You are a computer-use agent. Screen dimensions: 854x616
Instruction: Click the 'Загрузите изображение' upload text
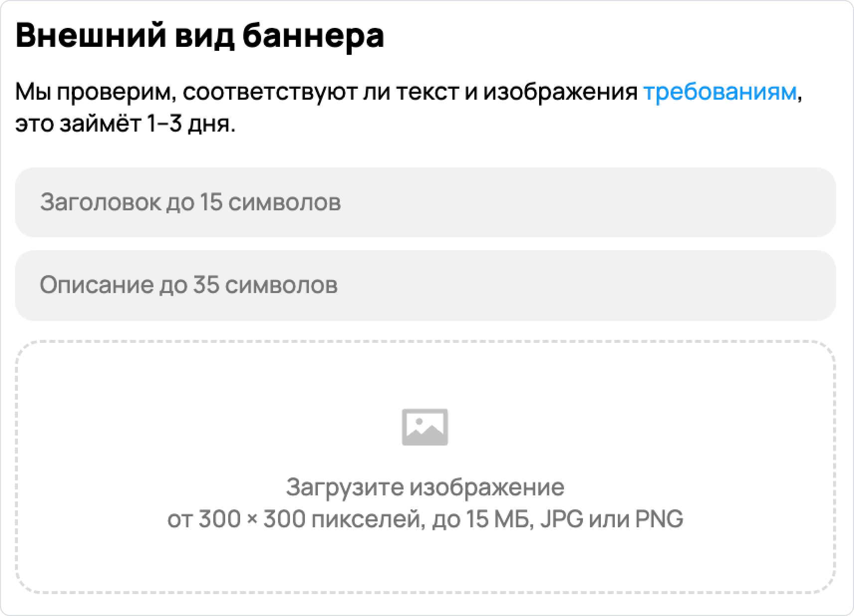pyautogui.click(x=426, y=486)
